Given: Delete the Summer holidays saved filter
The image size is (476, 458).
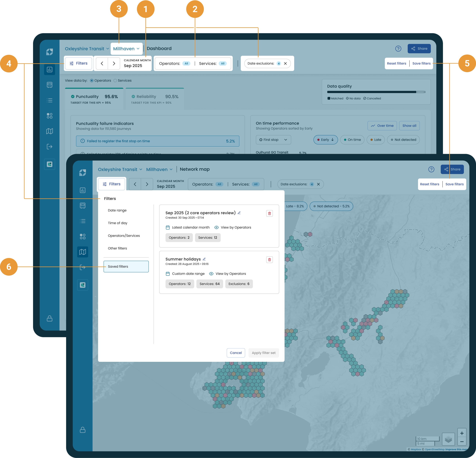Looking at the screenshot, I should (x=269, y=260).
